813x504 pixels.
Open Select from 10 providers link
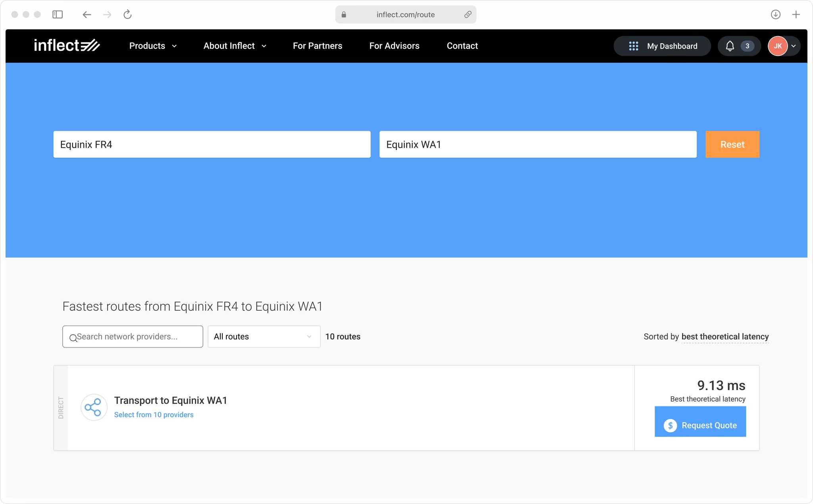(x=154, y=415)
